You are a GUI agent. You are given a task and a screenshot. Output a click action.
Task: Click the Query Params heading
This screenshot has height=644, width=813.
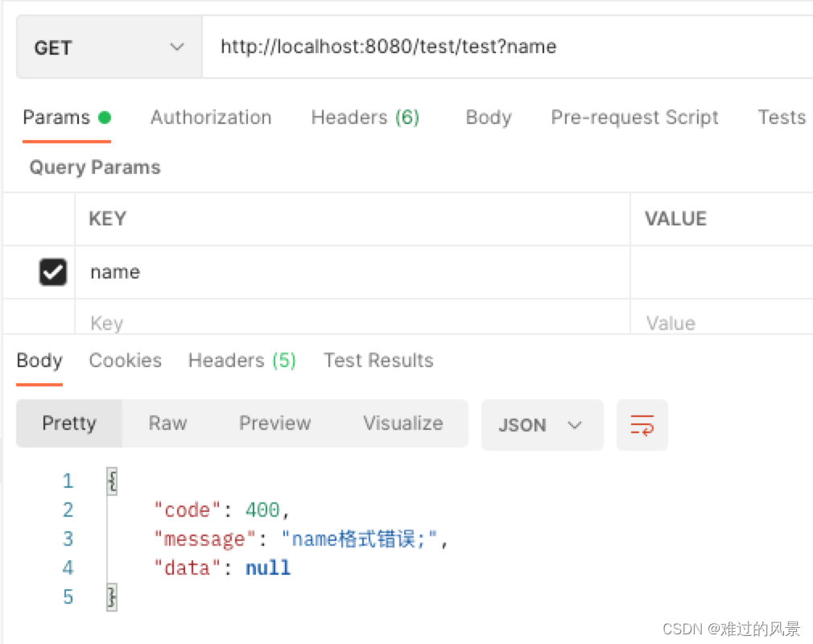(95, 167)
